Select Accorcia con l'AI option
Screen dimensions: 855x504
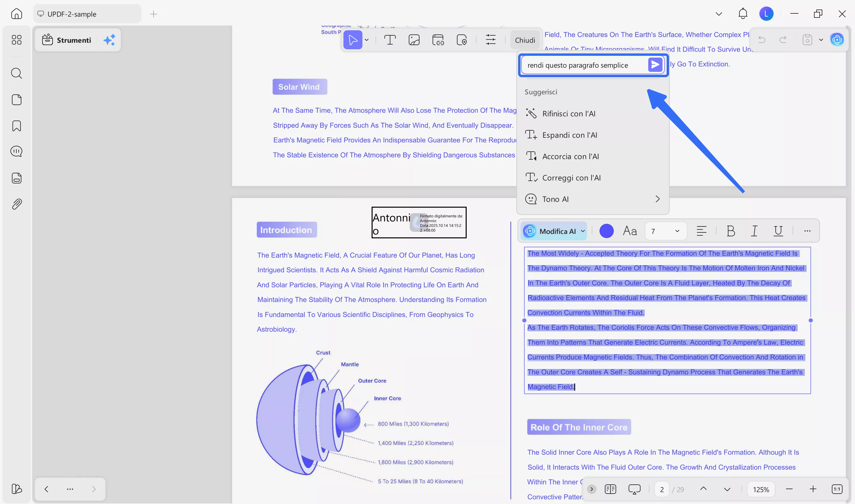pos(570,156)
